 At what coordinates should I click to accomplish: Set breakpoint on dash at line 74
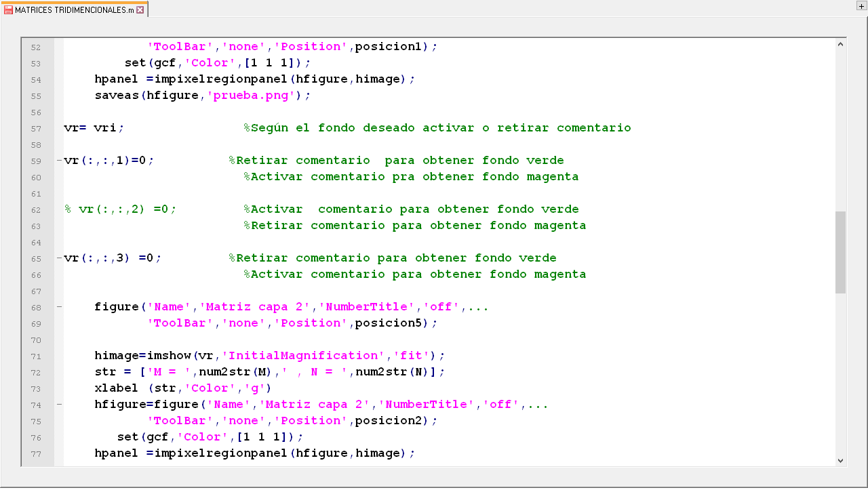pos(59,405)
